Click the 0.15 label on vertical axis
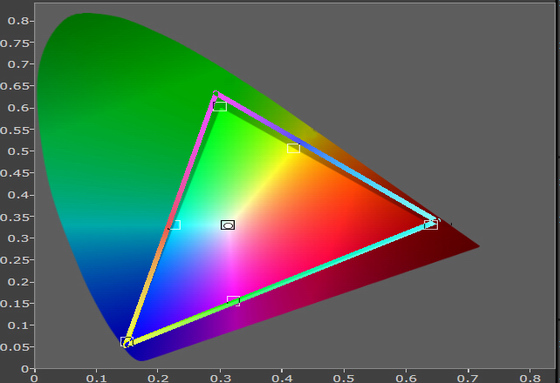Viewport: 560px width, 383px height. pos(14,304)
